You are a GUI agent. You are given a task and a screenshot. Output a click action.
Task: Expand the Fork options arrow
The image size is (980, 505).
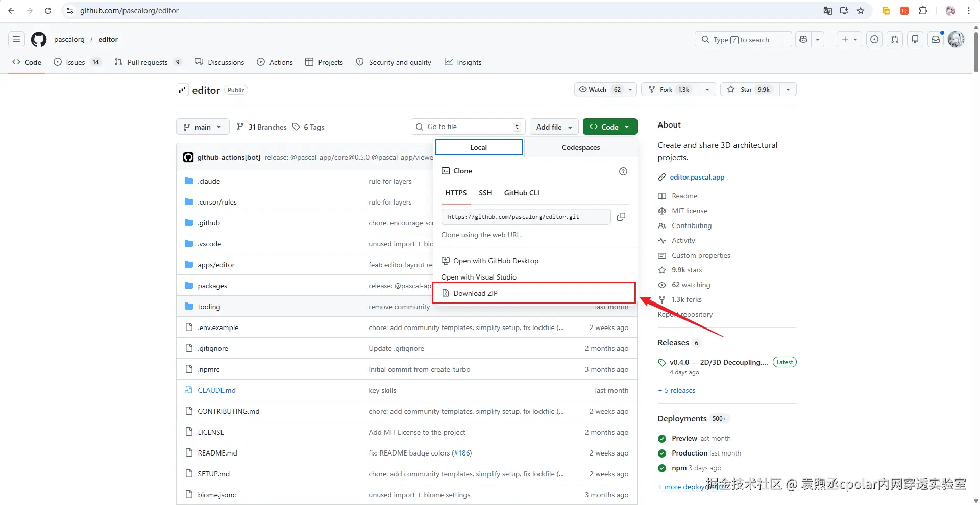tap(707, 90)
